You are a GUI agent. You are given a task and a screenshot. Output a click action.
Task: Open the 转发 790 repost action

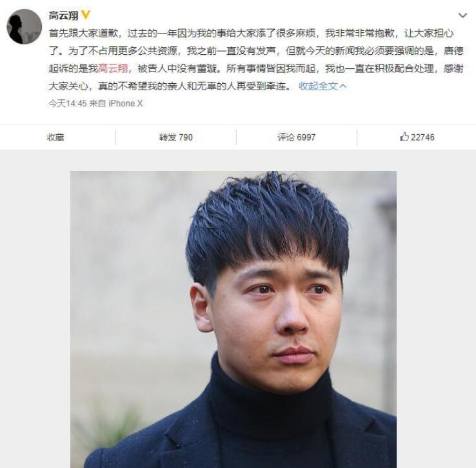pyautogui.click(x=176, y=137)
